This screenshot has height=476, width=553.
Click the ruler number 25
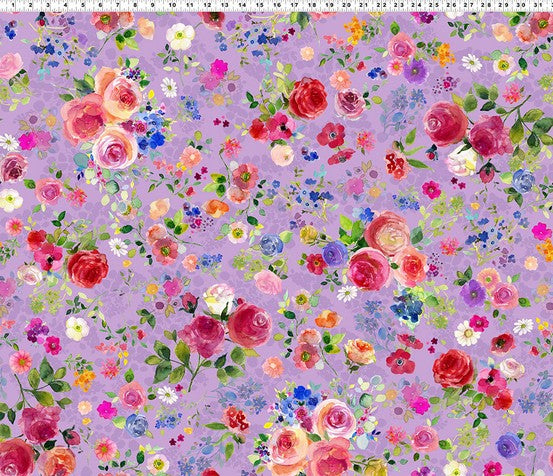point(433,5)
